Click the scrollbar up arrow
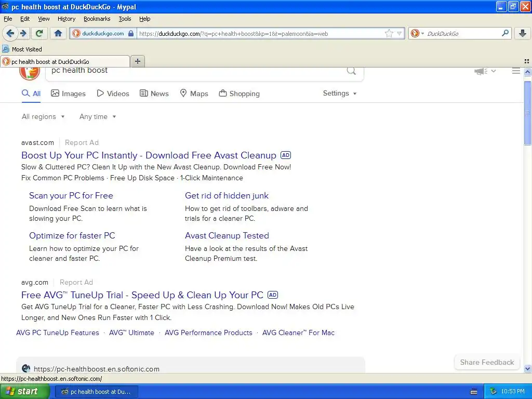Screen dimensions: 532x399 coord(527,72)
